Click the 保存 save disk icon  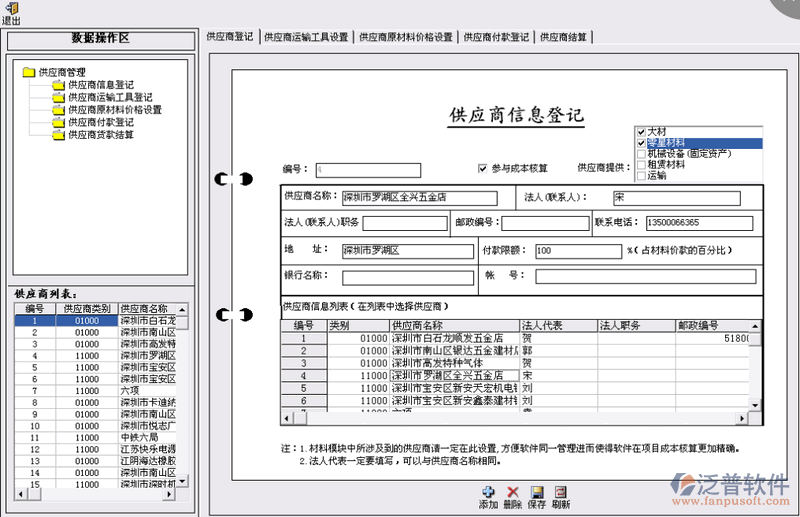pyautogui.click(x=537, y=492)
